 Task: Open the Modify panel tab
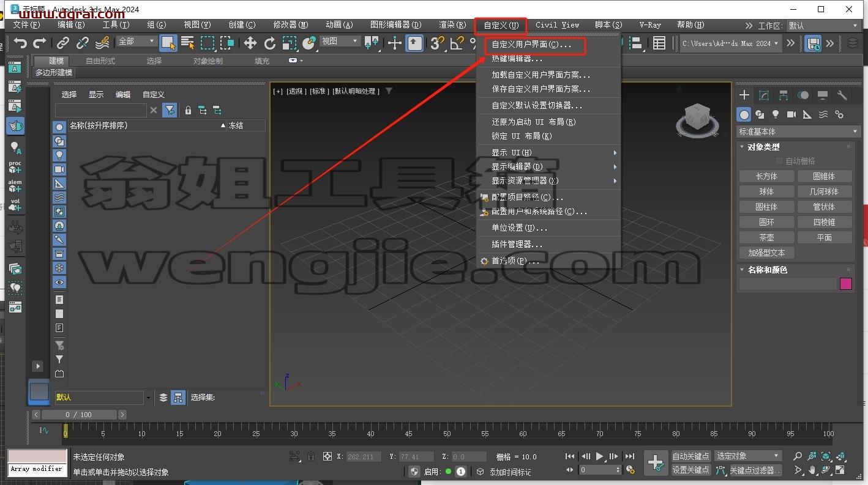[764, 95]
